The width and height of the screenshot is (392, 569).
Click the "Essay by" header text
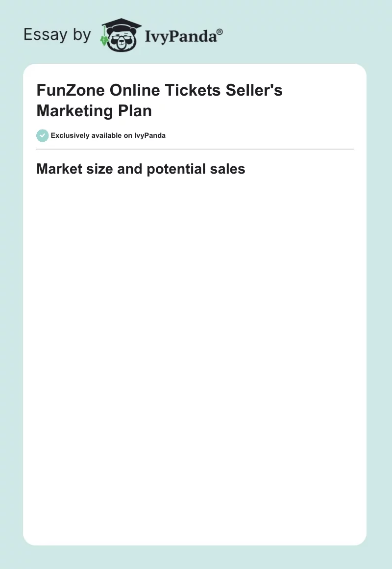[57, 35]
